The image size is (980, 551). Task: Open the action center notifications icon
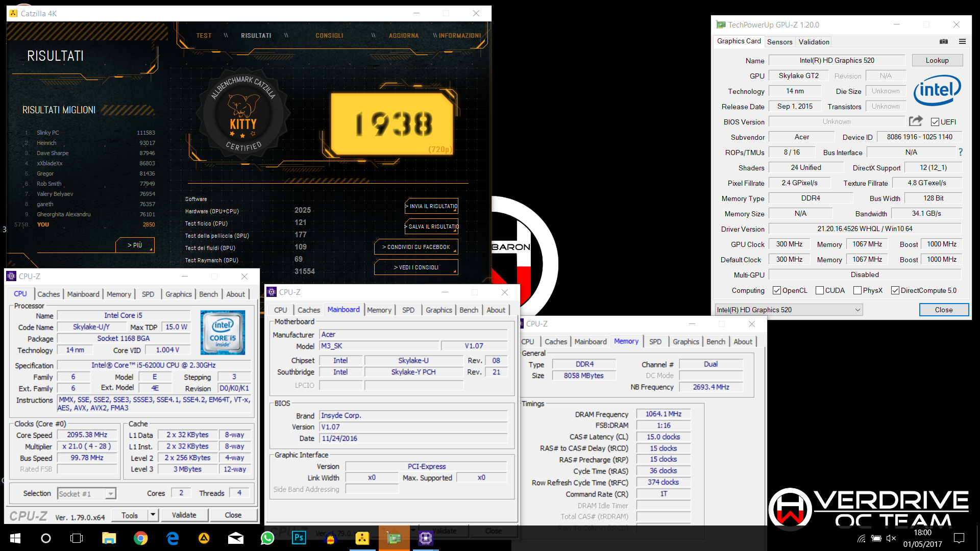tap(959, 538)
